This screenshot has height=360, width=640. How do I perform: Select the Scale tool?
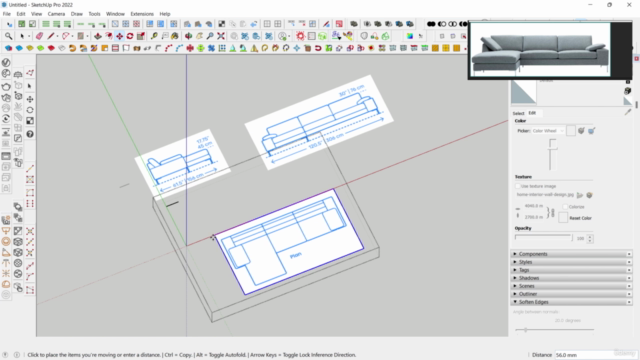pos(141,36)
